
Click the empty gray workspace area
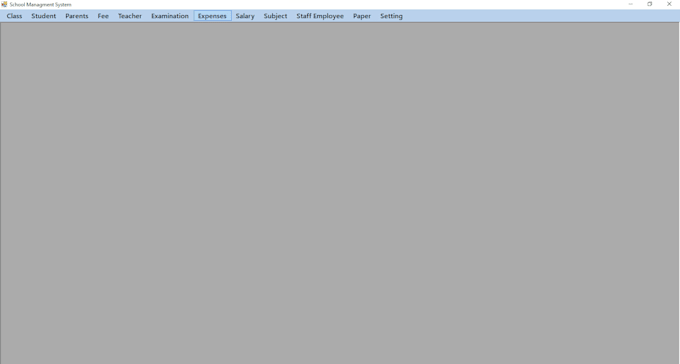coord(340,193)
